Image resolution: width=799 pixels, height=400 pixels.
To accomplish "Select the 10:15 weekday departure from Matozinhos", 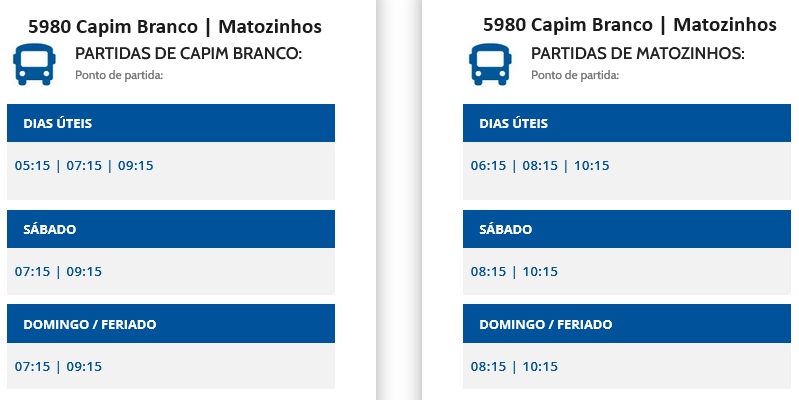I will tap(592, 166).
